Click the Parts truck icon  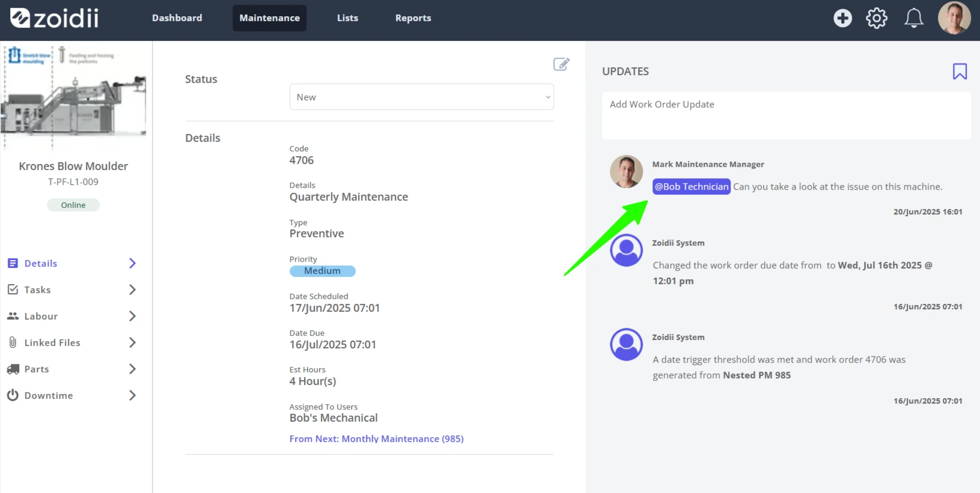13,369
